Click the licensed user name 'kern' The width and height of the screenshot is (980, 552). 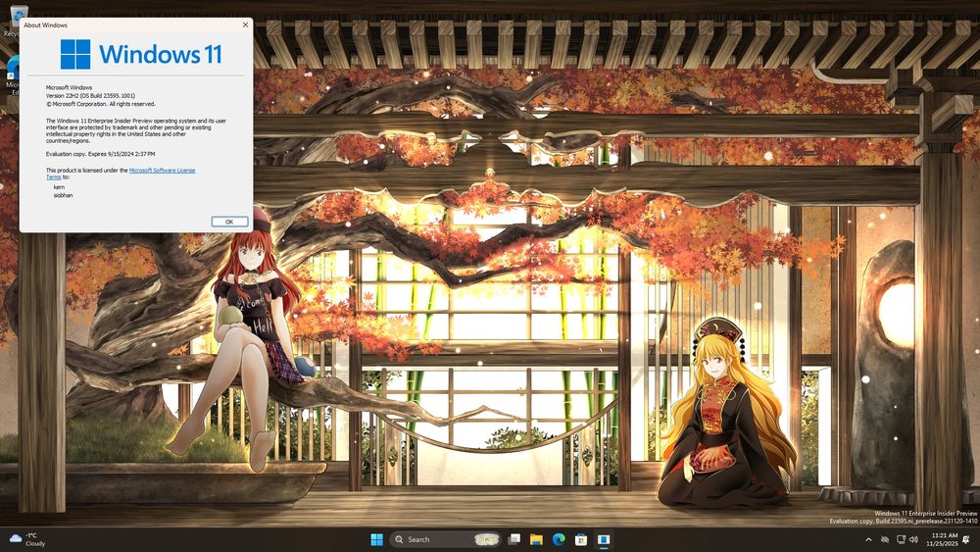click(59, 187)
